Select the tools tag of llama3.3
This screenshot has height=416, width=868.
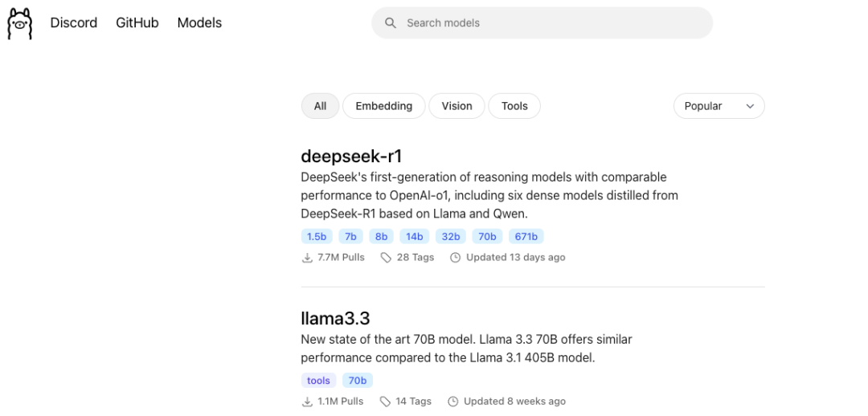tap(318, 381)
